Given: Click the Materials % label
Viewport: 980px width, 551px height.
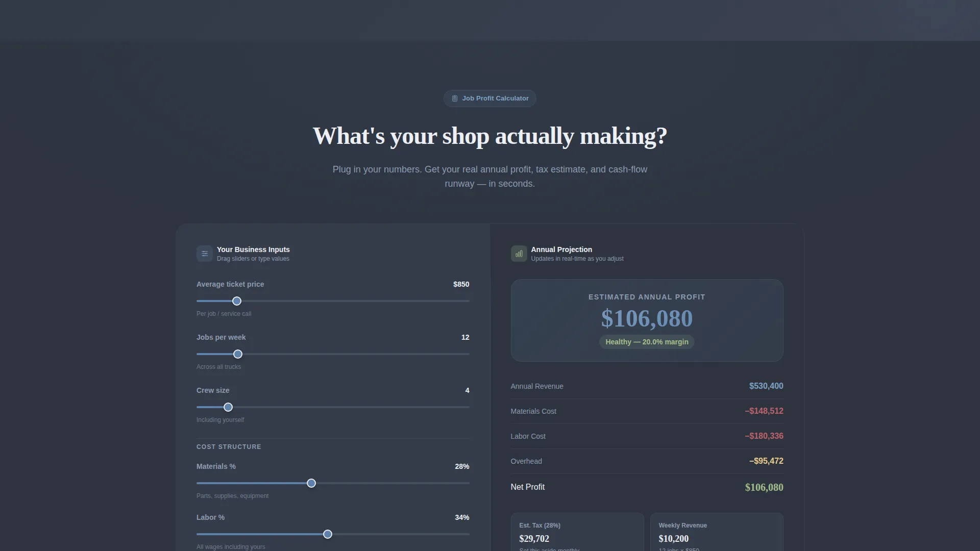Looking at the screenshot, I should click(216, 466).
